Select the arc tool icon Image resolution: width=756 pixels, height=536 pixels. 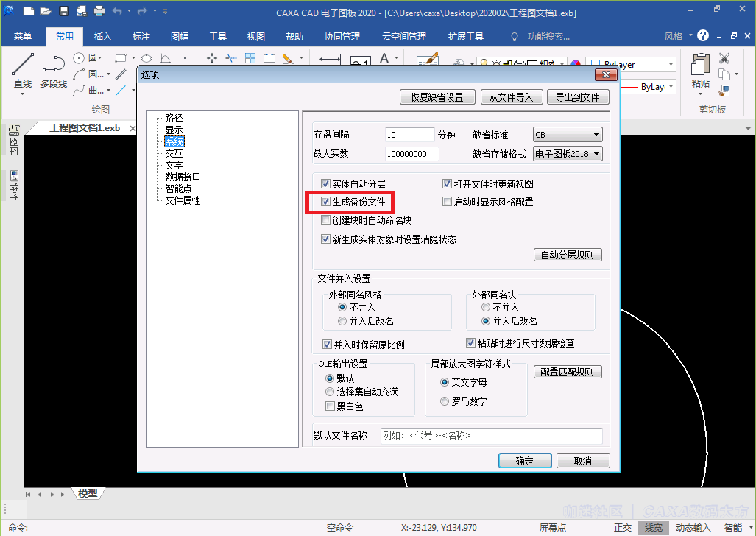(79, 74)
